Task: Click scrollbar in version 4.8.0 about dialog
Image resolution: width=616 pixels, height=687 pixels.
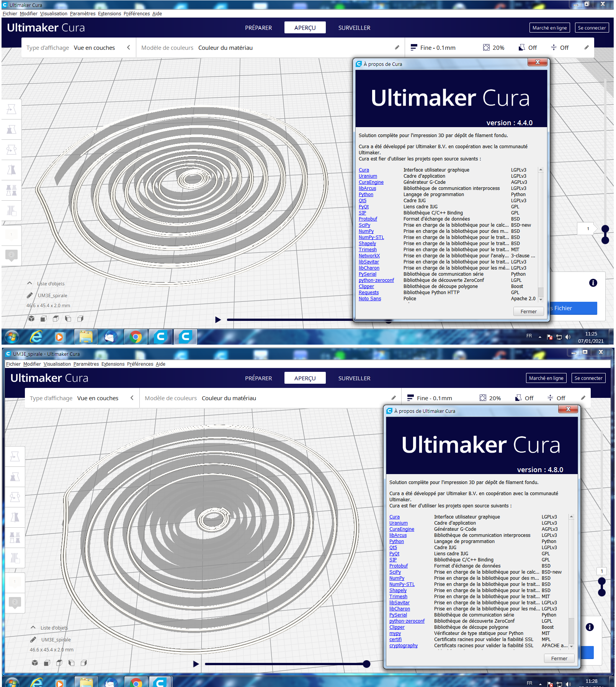Action: [x=571, y=581]
